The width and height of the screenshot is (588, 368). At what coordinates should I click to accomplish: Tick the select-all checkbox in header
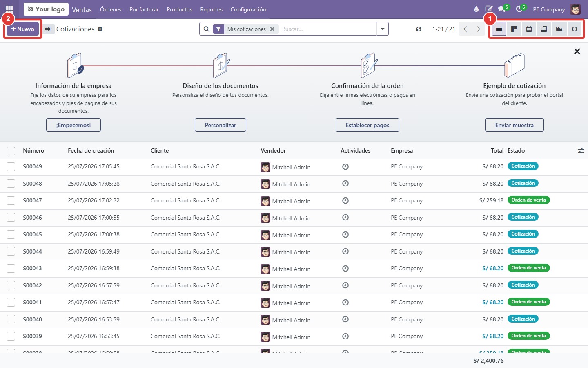coord(11,151)
